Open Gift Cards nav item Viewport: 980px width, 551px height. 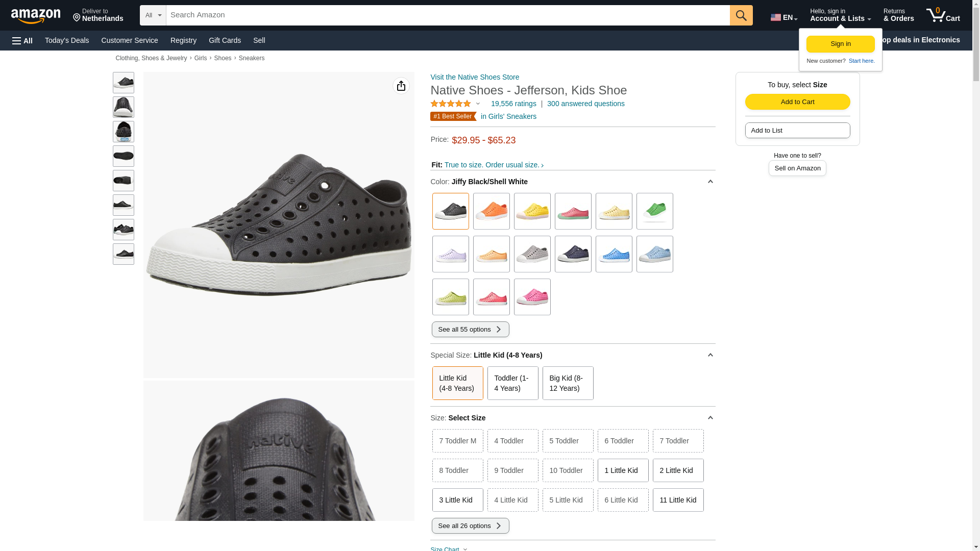click(x=225, y=40)
